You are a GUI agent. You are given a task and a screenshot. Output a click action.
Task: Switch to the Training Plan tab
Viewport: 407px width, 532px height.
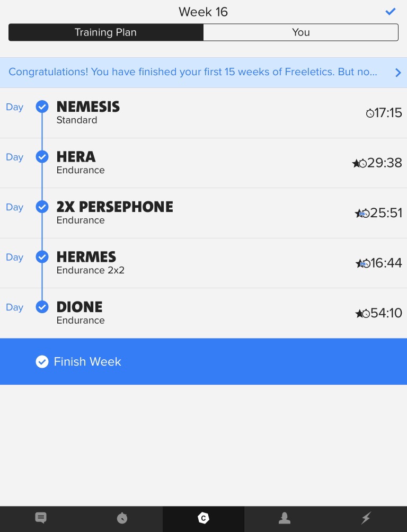point(106,32)
